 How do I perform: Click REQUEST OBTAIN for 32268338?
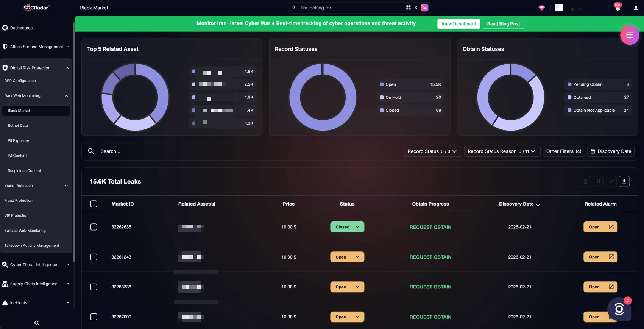pyautogui.click(x=430, y=287)
